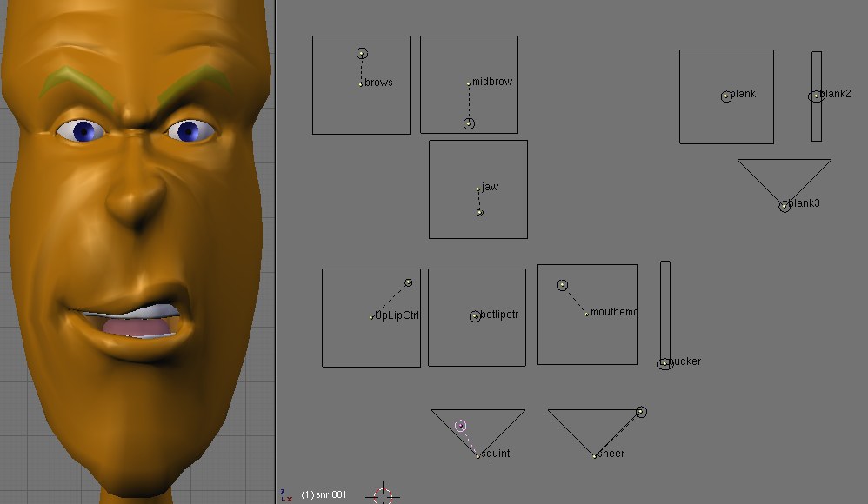868x504 pixels.
Task: Select the squint control handle circle
Action: (x=461, y=426)
